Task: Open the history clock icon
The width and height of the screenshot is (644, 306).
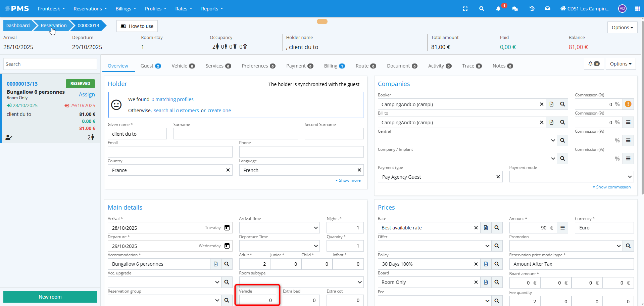Action: (x=532, y=9)
